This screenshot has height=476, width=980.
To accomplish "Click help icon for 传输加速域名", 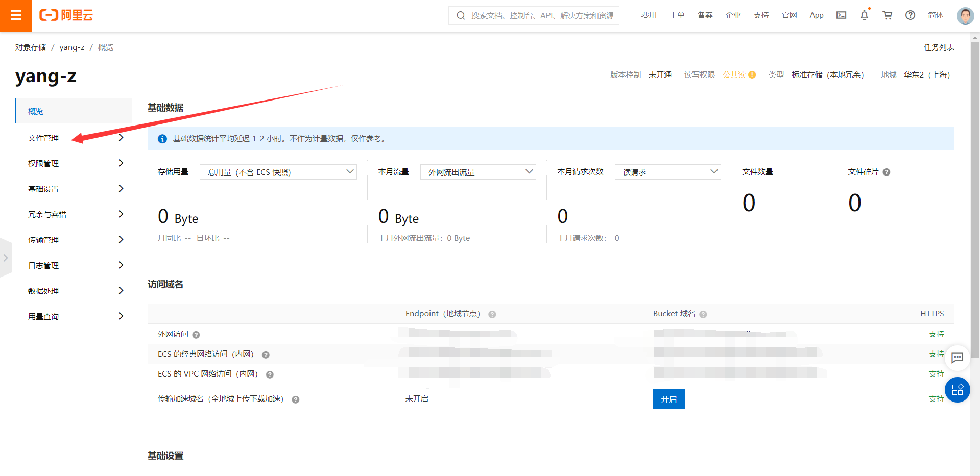I will tap(295, 399).
